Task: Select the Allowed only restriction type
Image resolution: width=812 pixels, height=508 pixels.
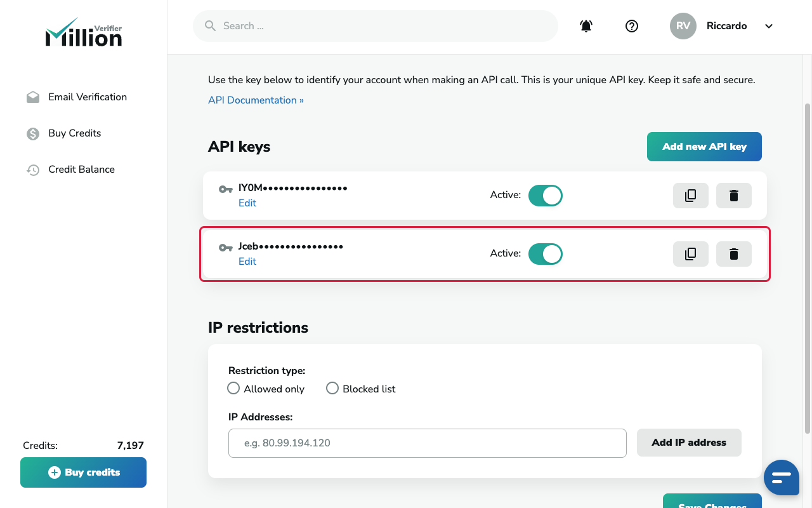Action: click(233, 388)
